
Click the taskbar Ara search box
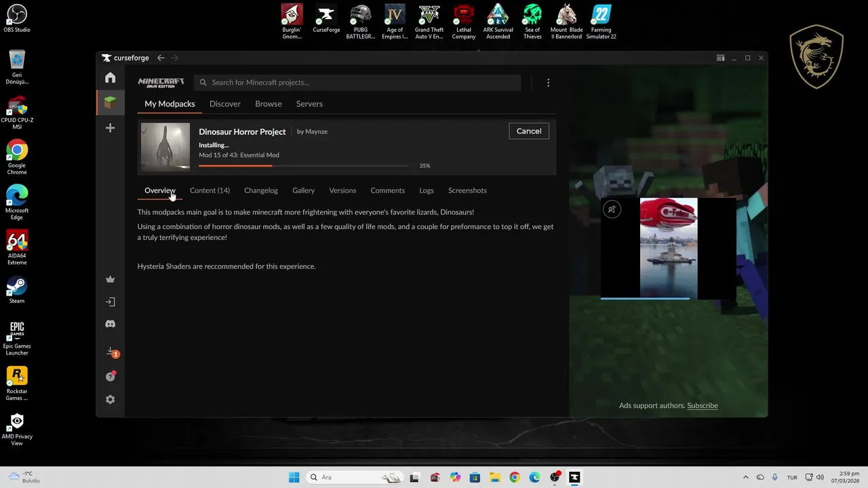click(354, 477)
